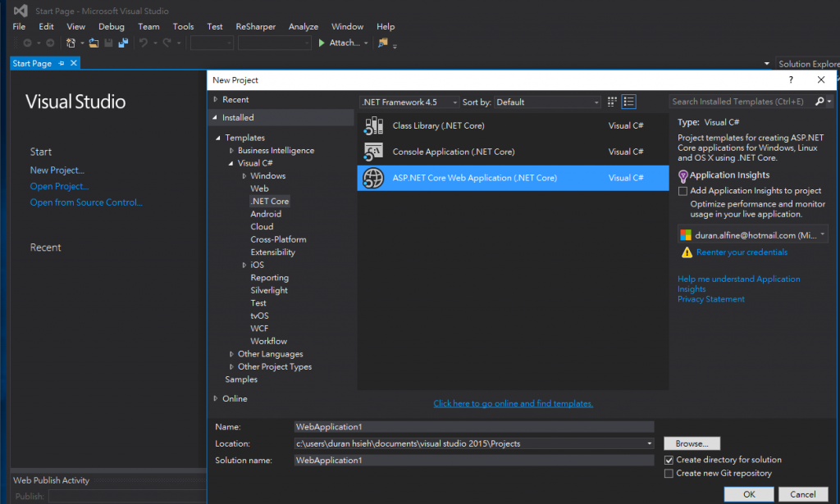The image size is (840, 504).
Task: Open the Attach button dropdown arrow
Action: (366, 43)
